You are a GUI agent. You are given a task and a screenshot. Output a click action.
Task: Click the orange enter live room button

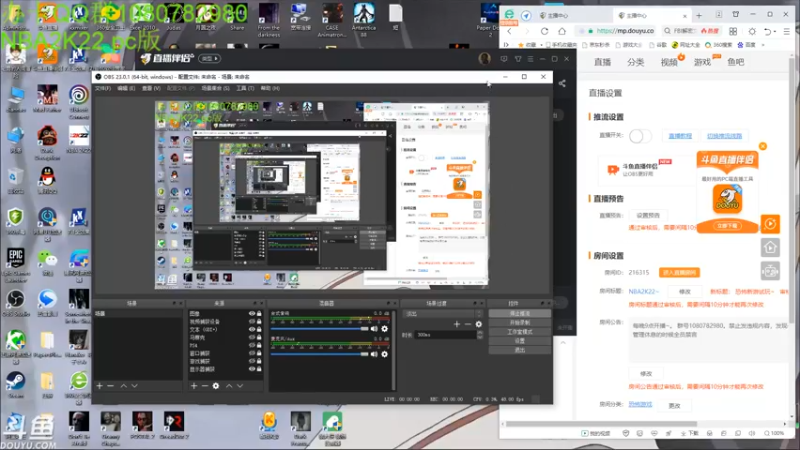[x=679, y=272]
